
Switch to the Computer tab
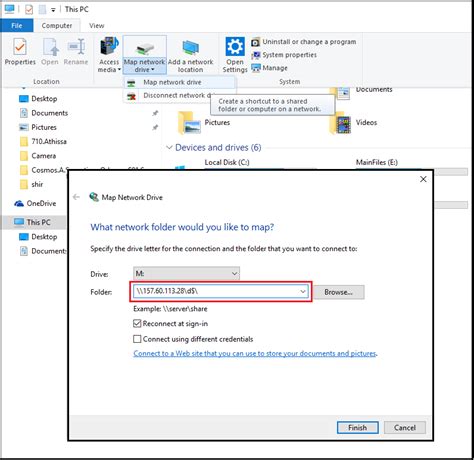pos(57,26)
